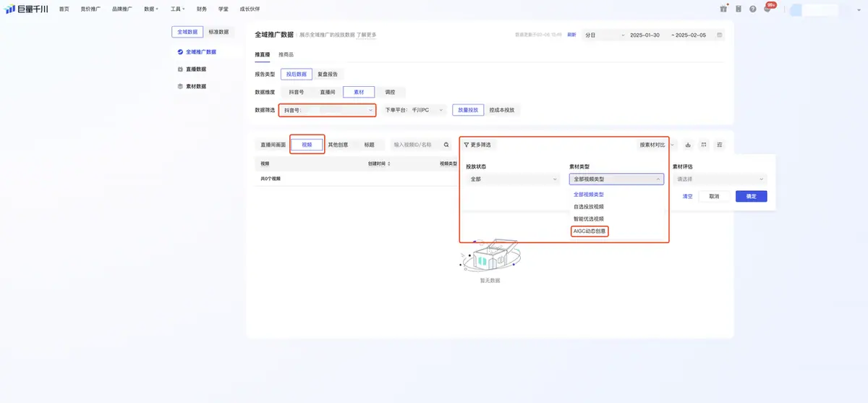Switch to 推商品 tab
868x403 pixels.
(x=286, y=55)
